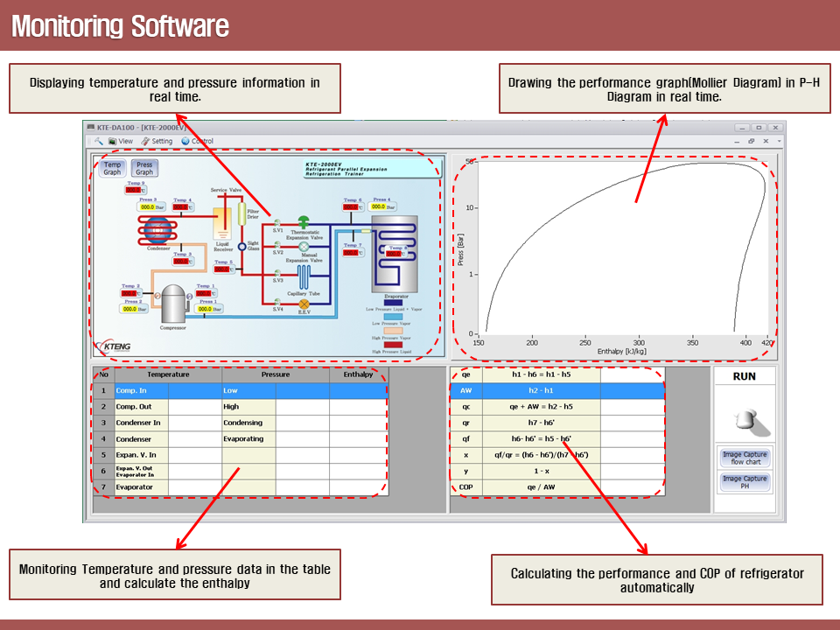Toggle the S.V4 solenoid valve
This screenshot has width=840, height=630.
pos(276,302)
